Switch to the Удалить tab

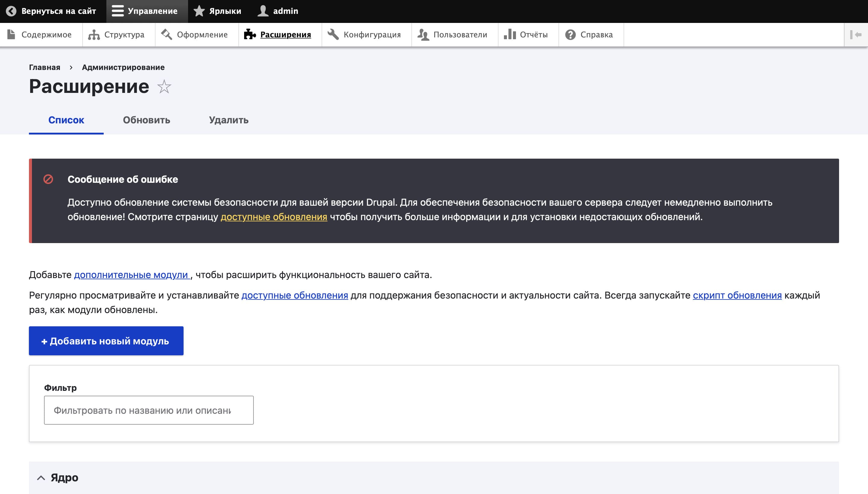[x=228, y=120]
